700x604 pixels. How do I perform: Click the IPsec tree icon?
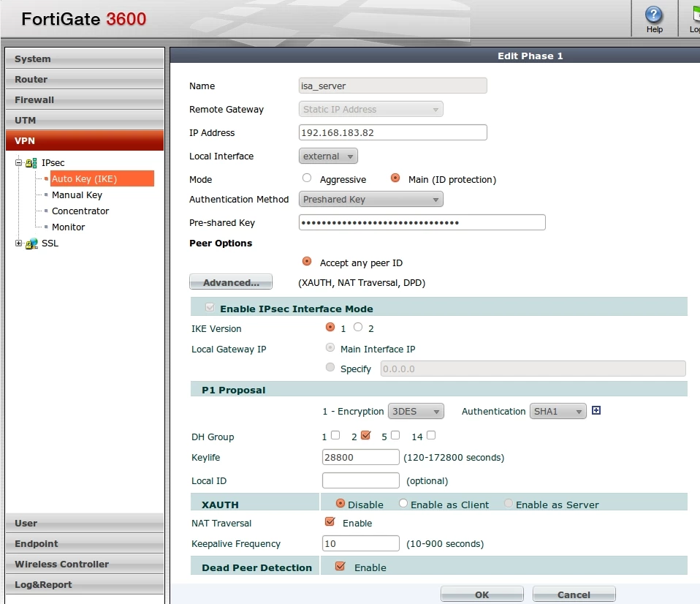tap(31, 163)
